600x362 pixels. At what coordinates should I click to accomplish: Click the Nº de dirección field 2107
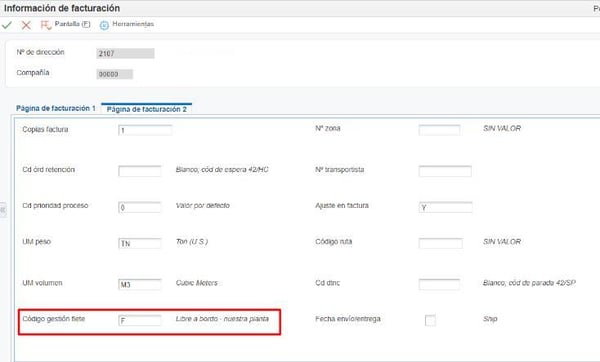[x=125, y=54]
